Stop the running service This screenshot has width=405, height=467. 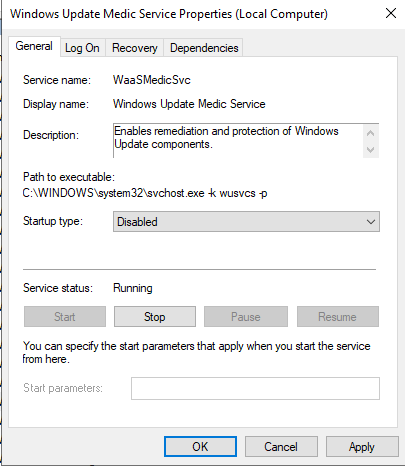pyautogui.click(x=155, y=317)
